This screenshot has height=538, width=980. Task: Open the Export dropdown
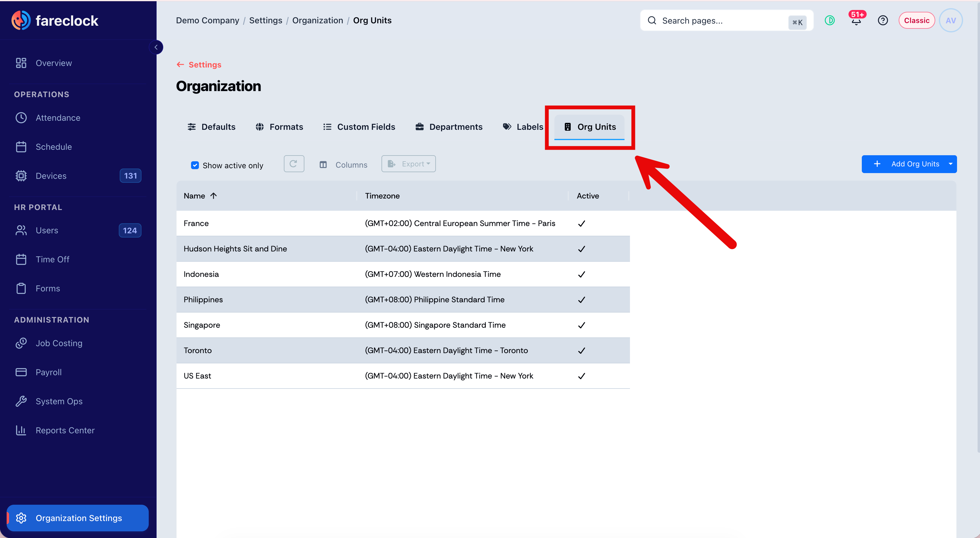click(408, 164)
